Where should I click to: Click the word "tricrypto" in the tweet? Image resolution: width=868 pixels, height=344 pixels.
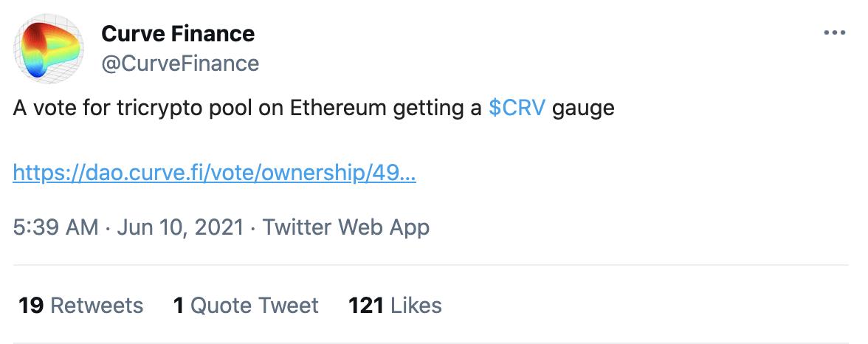pyautogui.click(x=159, y=109)
